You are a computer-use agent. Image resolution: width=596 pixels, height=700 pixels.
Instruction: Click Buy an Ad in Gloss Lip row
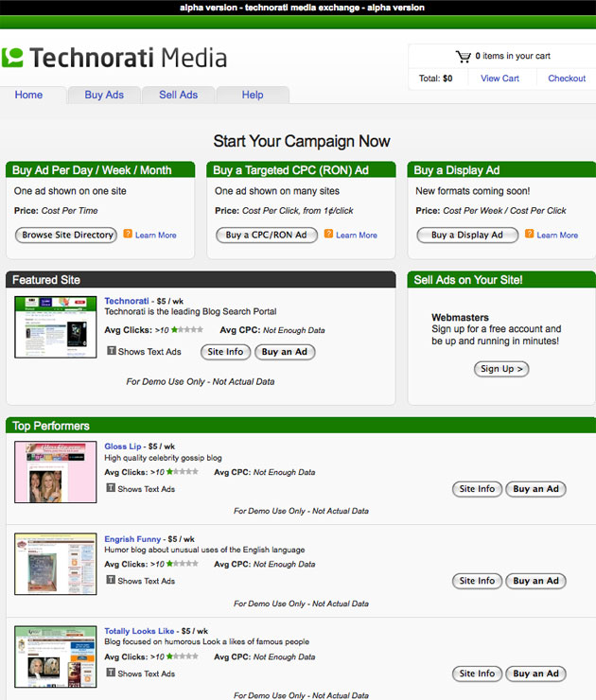535,489
